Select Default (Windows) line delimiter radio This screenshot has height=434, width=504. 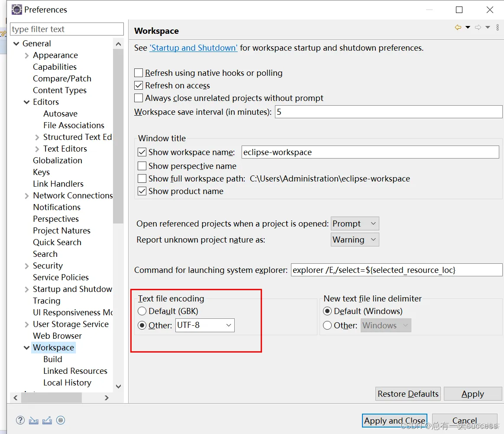pyautogui.click(x=327, y=311)
